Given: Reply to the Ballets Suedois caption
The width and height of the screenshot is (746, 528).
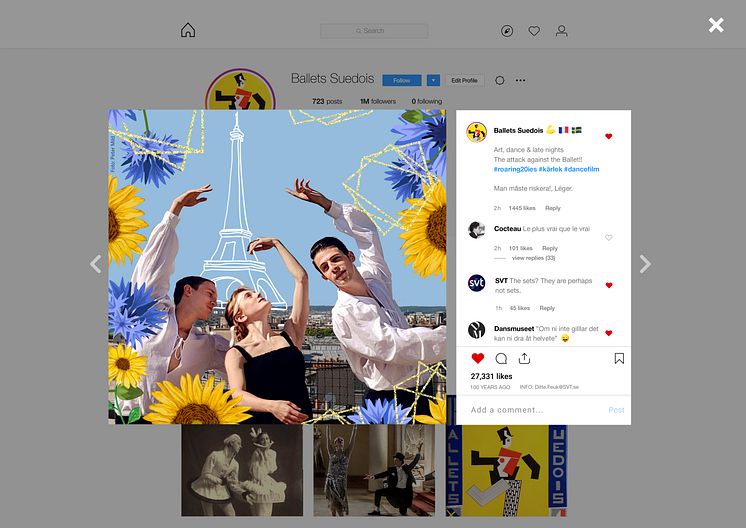Looking at the screenshot, I should [553, 208].
